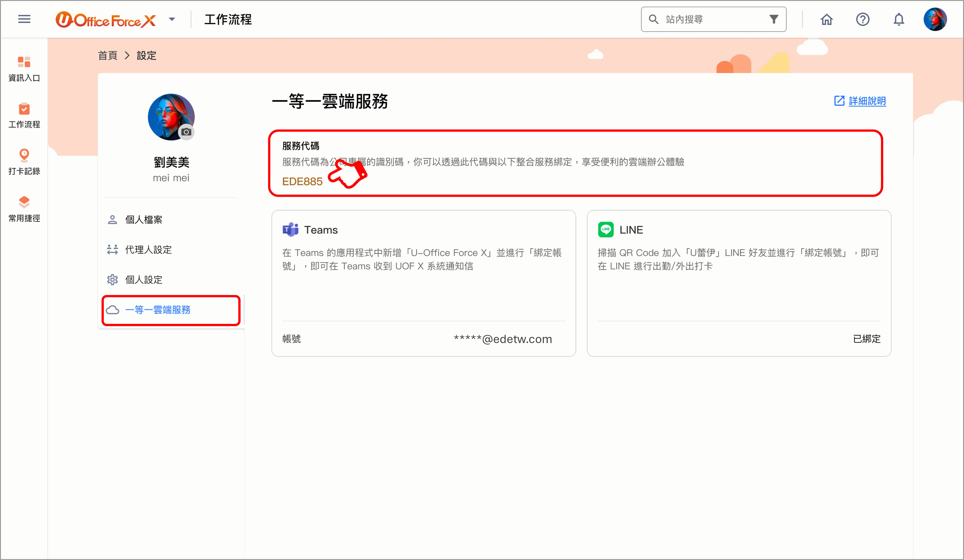Click the camera icon on profile photo
Viewport: 964px width, 560px height.
[186, 132]
